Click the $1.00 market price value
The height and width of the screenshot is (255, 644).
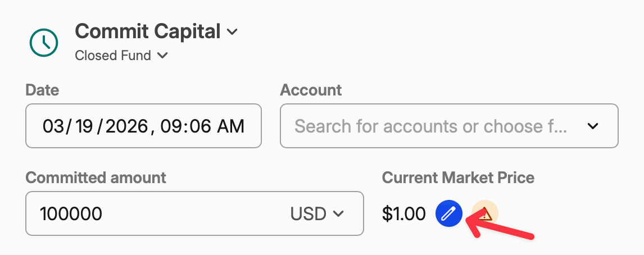(x=403, y=213)
